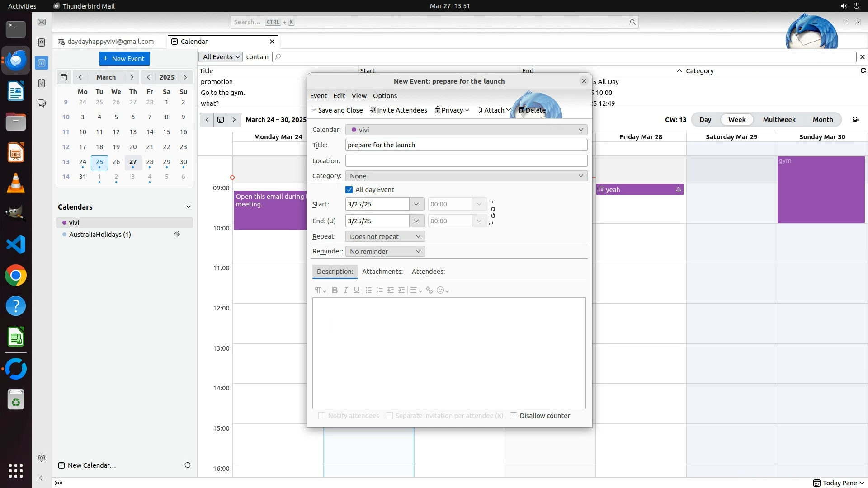Click the Bold formatting icon
Screen dimensions: 868x488
click(x=335, y=290)
